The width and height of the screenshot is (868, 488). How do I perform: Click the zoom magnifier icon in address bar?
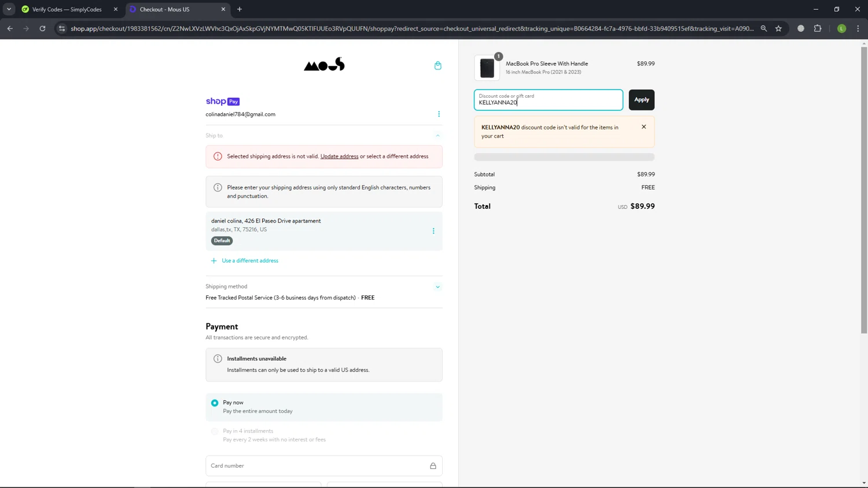point(764,28)
